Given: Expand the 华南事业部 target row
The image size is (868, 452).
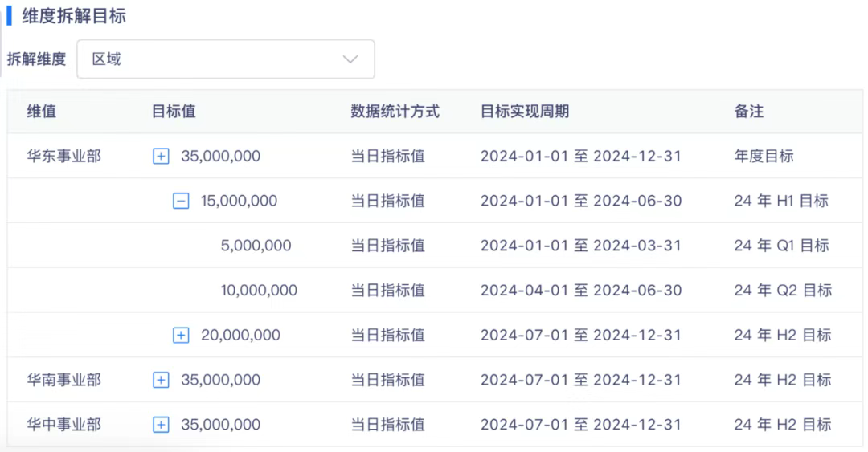Looking at the screenshot, I should pos(161,381).
